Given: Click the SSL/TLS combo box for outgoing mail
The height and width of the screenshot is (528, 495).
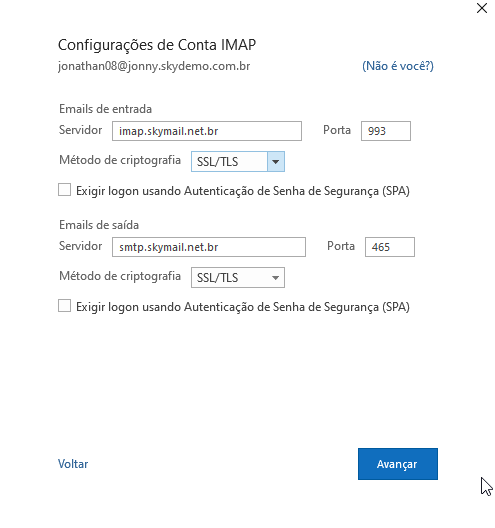Looking at the screenshot, I should click(238, 278).
